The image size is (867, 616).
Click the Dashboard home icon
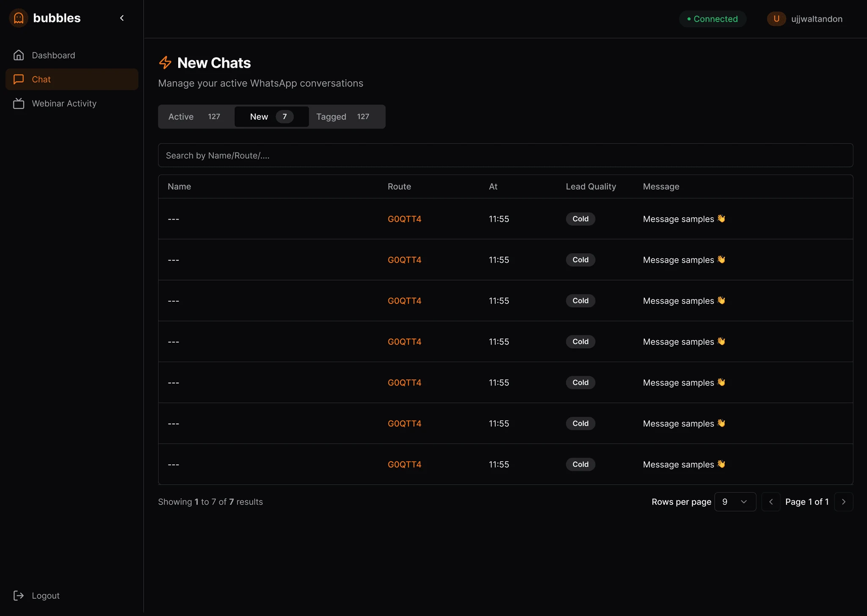[19, 55]
